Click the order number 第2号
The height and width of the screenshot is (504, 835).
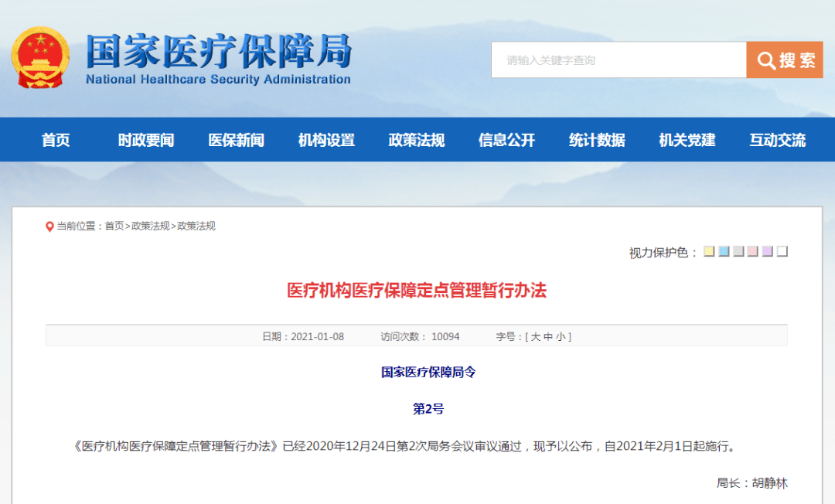[x=428, y=409]
